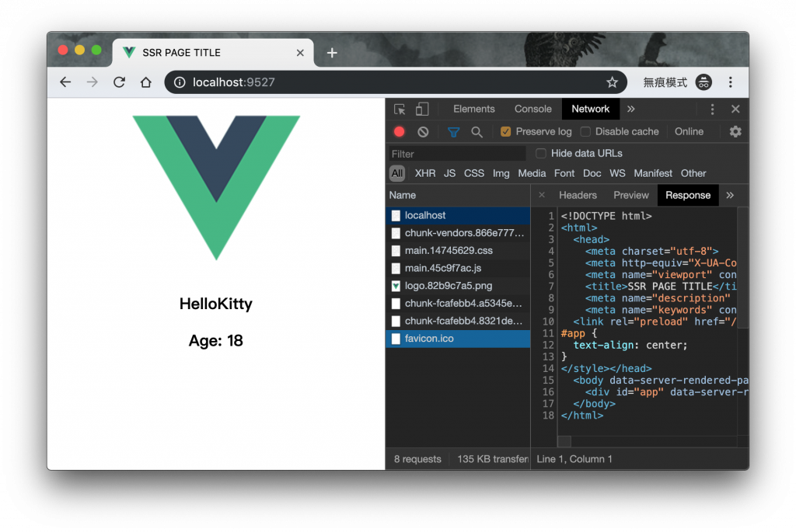Image resolution: width=796 pixels, height=532 pixels.
Task: Open the Headers tab
Action: (x=578, y=195)
